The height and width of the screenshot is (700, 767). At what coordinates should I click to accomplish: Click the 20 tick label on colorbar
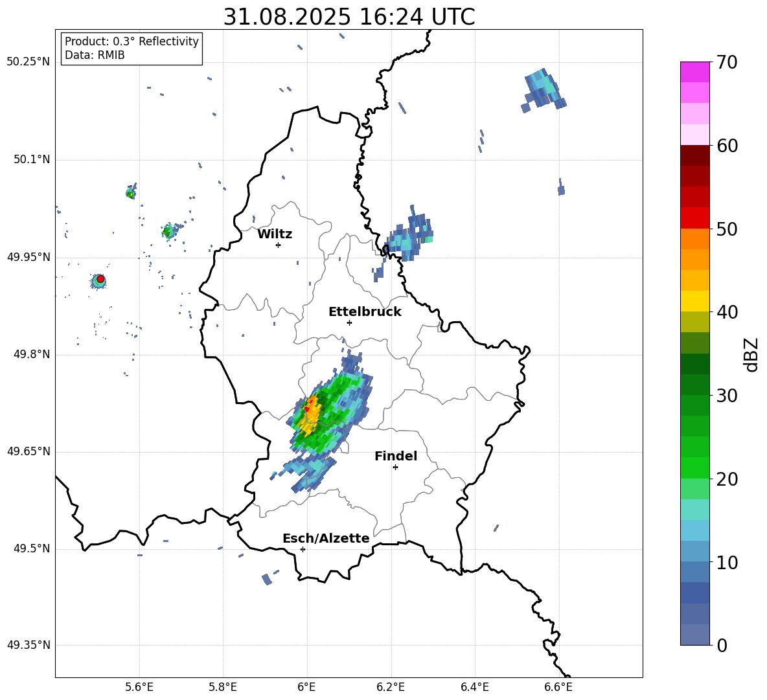click(727, 479)
